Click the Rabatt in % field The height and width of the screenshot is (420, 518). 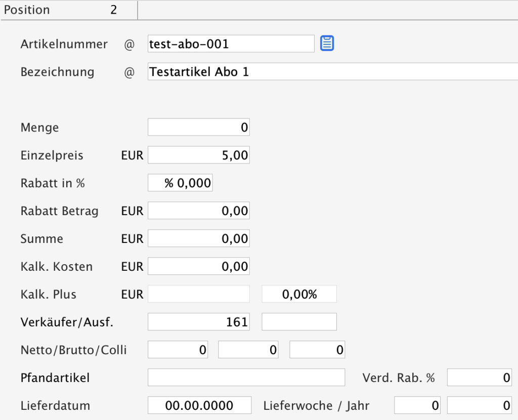[180, 183]
